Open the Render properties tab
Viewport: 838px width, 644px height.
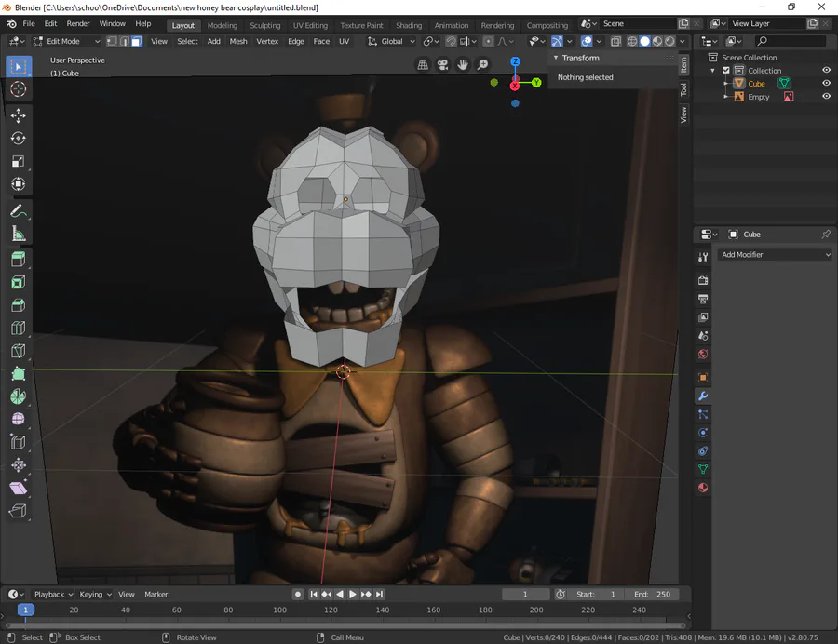(703, 280)
